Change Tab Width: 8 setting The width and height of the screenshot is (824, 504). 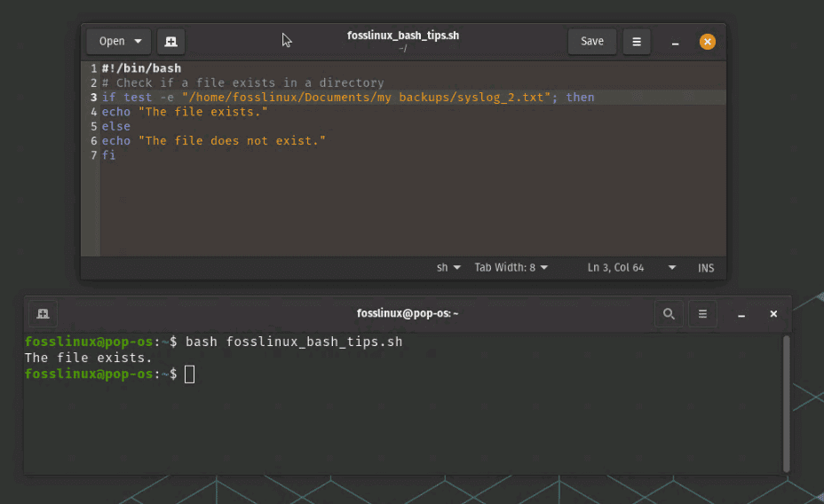(x=511, y=268)
